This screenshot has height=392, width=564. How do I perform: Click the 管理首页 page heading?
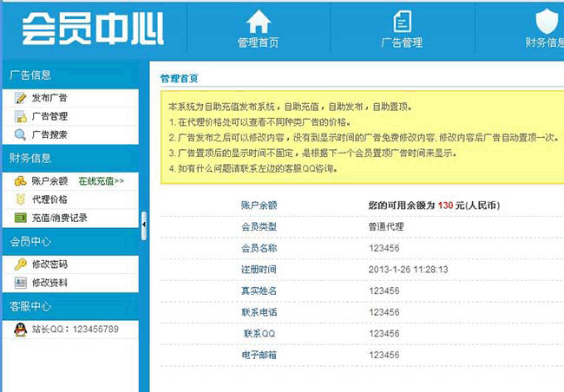coord(179,78)
